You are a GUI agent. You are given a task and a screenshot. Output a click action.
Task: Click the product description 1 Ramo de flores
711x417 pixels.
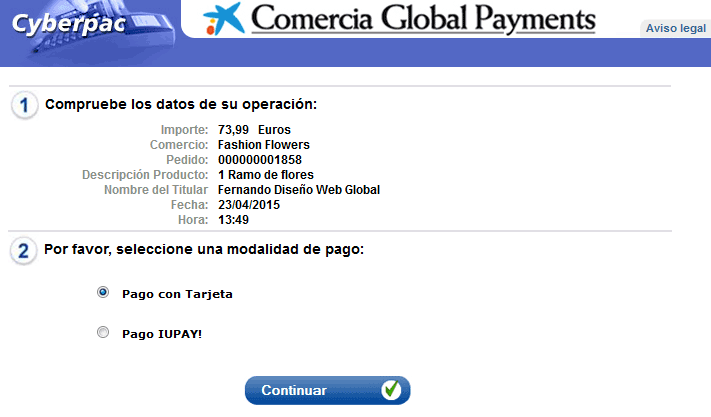(x=265, y=175)
